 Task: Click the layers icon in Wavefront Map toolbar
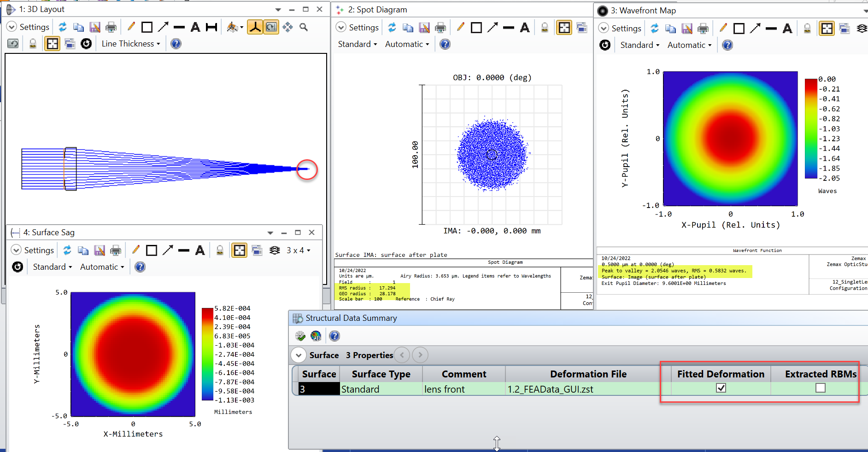[862, 29]
